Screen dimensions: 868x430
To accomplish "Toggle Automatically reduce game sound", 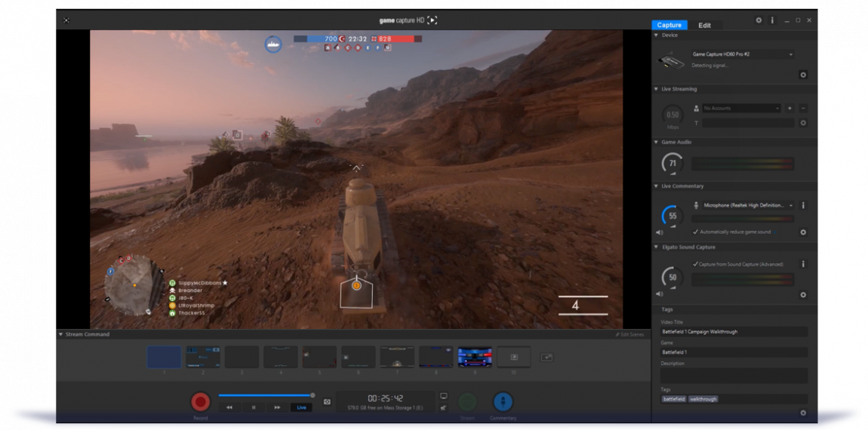I will click(696, 232).
